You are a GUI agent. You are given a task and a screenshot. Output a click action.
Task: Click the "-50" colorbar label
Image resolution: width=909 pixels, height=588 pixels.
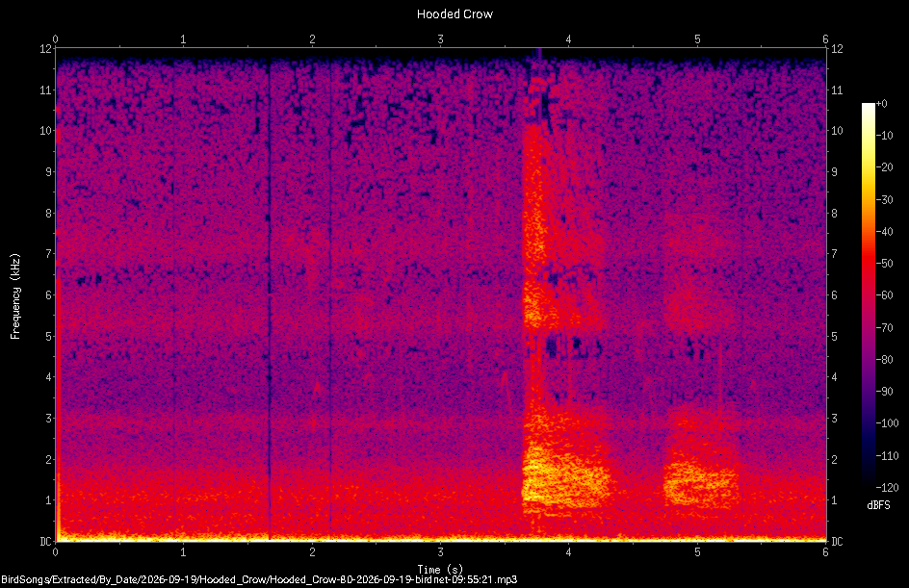[884, 264]
